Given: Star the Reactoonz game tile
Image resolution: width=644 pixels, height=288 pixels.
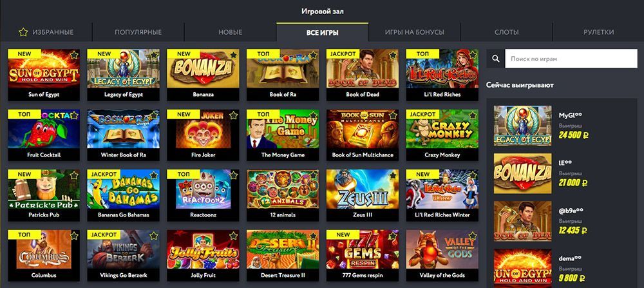Looking at the screenshot, I should pos(233,175).
